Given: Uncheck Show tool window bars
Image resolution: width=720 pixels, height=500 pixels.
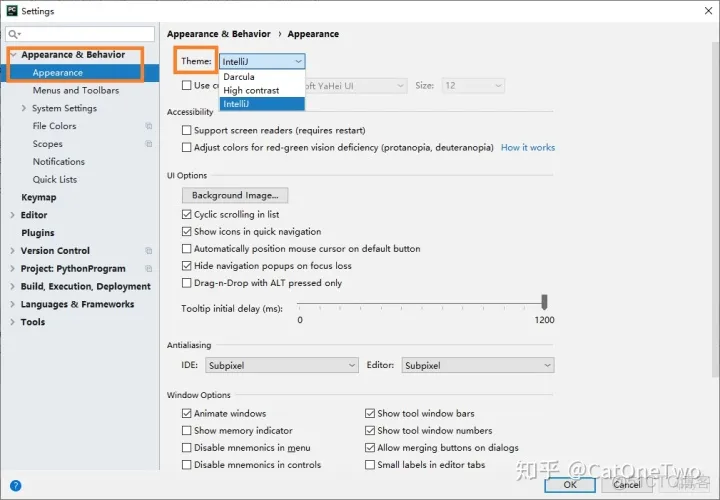Looking at the screenshot, I should 370,413.
